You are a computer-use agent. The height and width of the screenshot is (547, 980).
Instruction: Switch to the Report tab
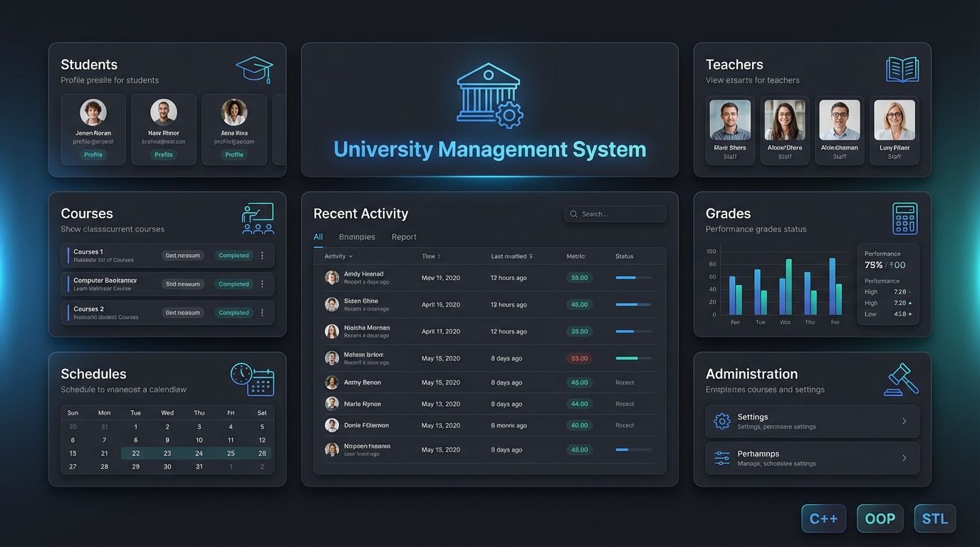[404, 237]
